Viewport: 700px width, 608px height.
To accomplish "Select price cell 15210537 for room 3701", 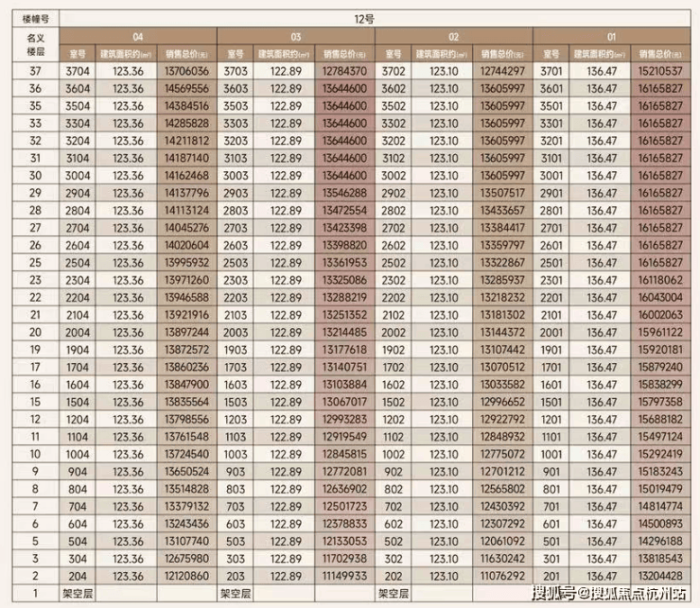I will pos(661,71).
